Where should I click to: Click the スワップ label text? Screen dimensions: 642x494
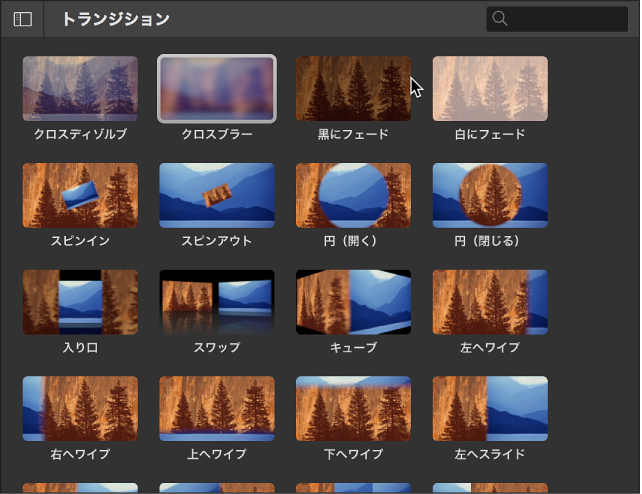(217, 347)
